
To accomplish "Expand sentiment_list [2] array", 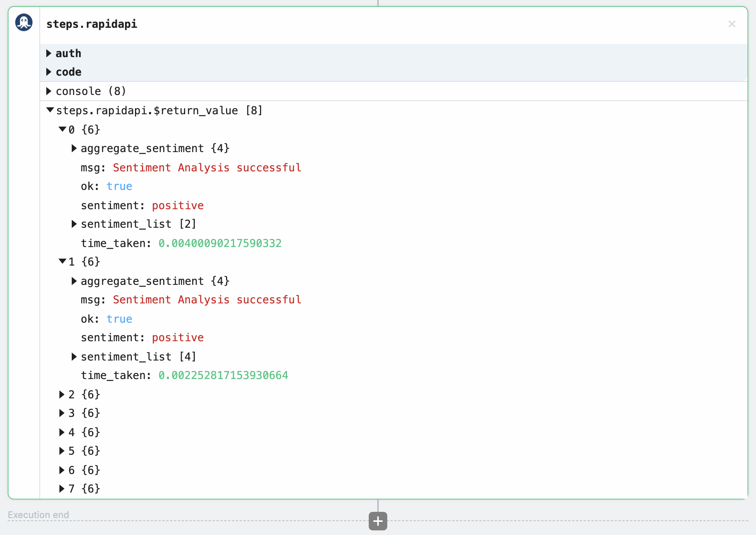I will pos(74,224).
